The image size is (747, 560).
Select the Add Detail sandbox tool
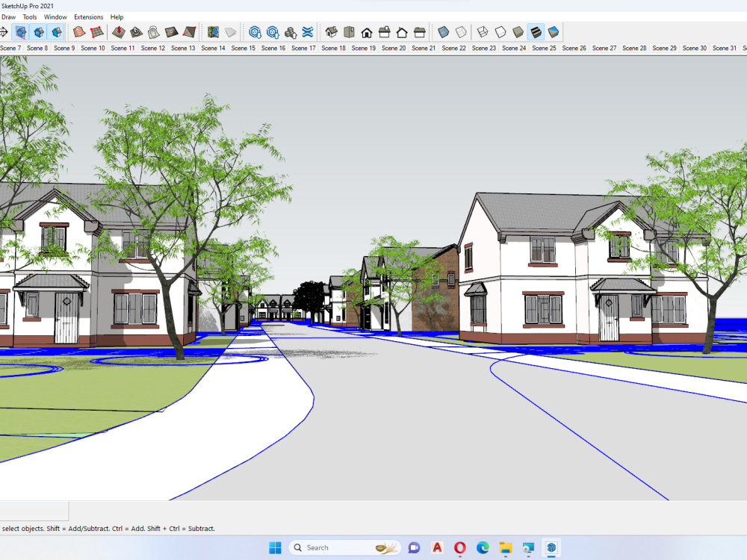tap(171, 32)
